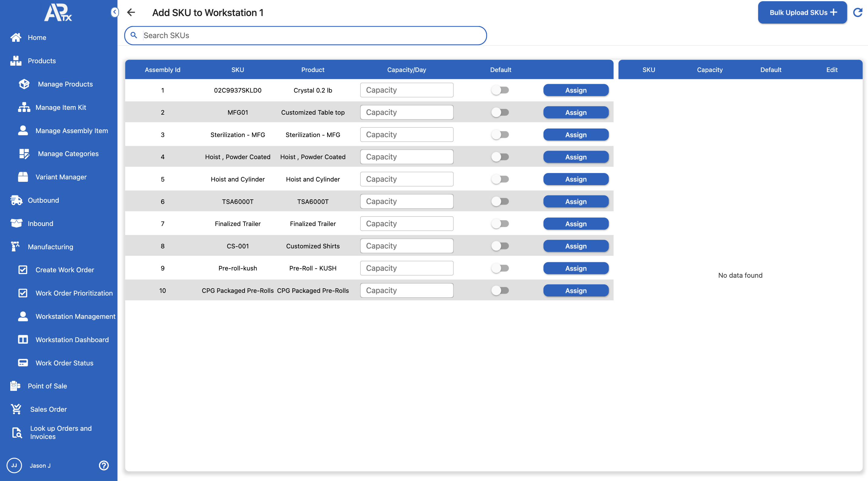868x481 pixels.
Task: Click the help question mark icon
Action: point(104,466)
